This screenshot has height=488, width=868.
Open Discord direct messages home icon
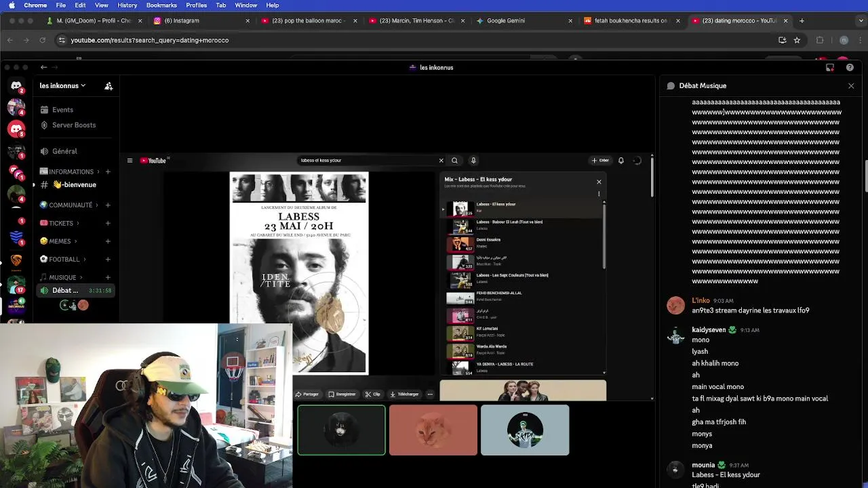pyautogui.click(x=16, y=86)
